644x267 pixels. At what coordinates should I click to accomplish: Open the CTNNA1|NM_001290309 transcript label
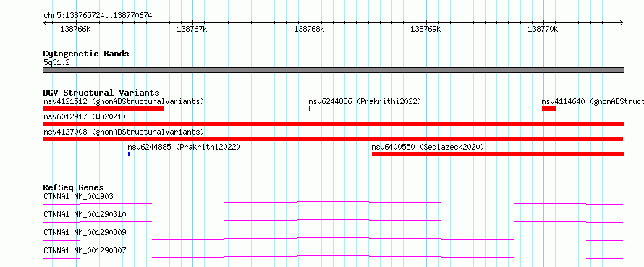click(x=85, y=232)
